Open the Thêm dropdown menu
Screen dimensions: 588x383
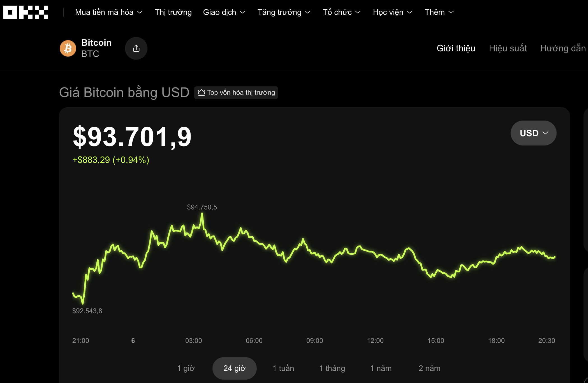click(x=439, y=12)
